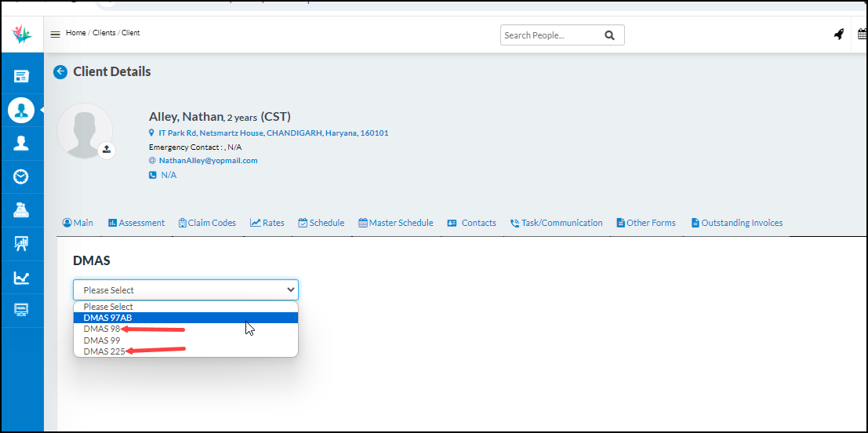Viewport: 868px width, 433px height.
Task: Open the clock icon in sidebar
Action: coord(21,176)
